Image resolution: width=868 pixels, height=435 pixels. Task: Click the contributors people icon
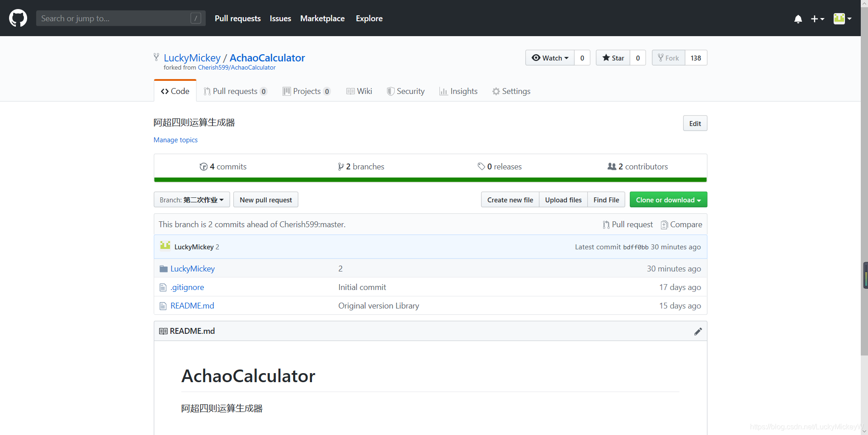click(x=612, y=167)
